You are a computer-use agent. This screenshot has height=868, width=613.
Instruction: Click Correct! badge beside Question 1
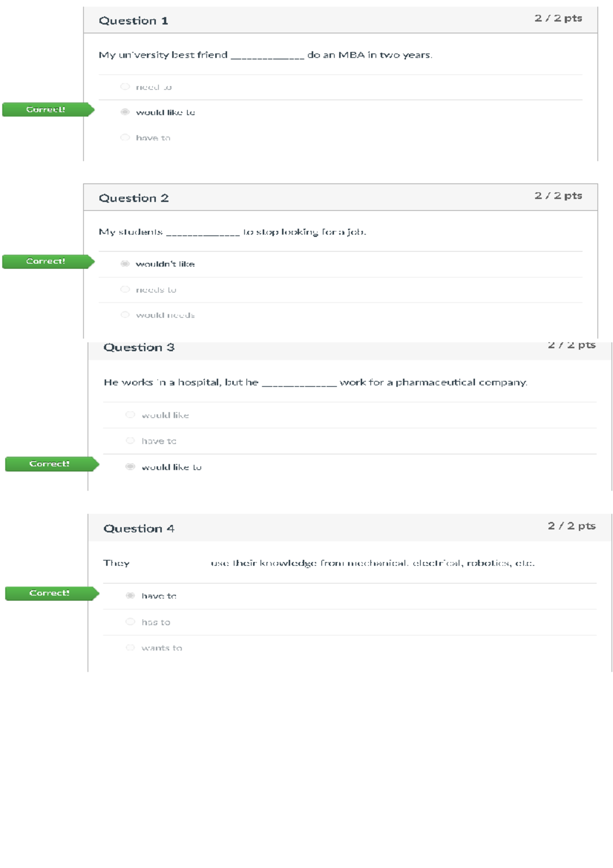pos(46,109)
